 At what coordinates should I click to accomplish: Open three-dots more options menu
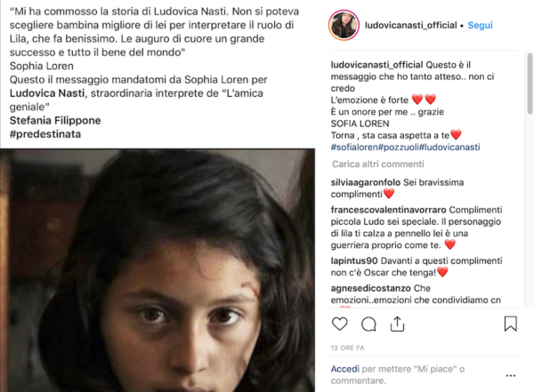(x=511, y=375)
